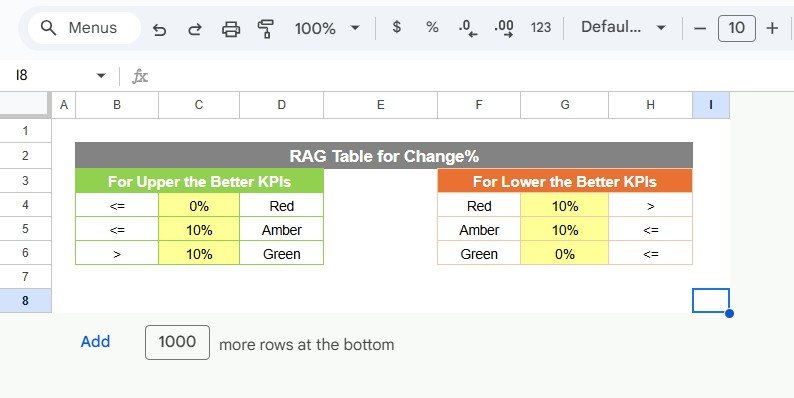The image size is (794, 398).
Task: Select row 2 header
Action: pyautogui.click(x=25, y=155)
